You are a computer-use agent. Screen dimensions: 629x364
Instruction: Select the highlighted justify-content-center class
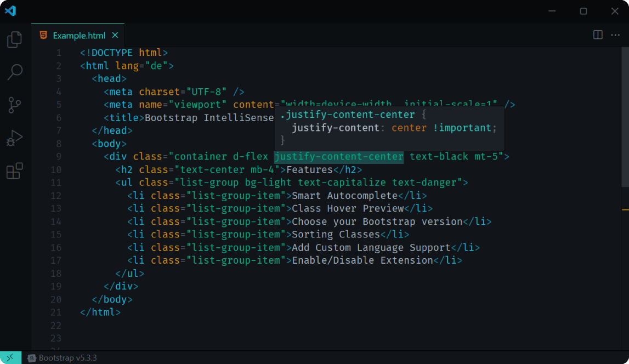(338, 156)
